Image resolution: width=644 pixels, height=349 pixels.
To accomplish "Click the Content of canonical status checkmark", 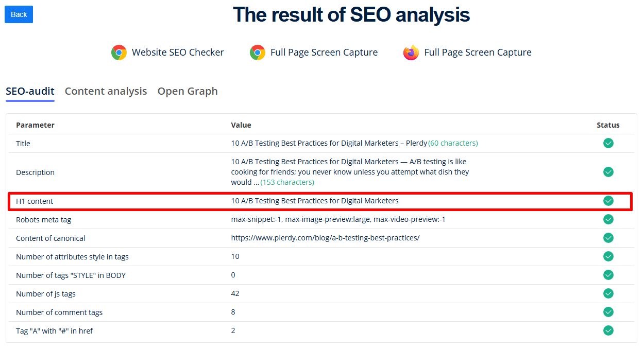I will (x=608, y=238).
